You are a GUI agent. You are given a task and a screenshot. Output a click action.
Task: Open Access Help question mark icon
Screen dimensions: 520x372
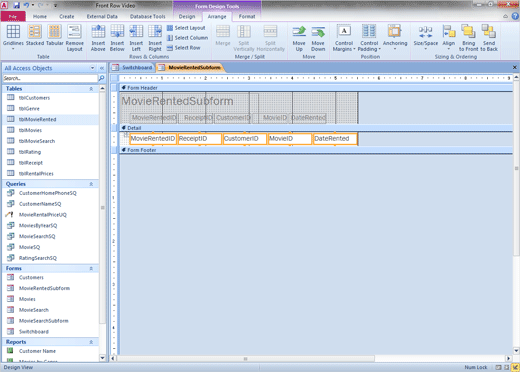point(515,16)
